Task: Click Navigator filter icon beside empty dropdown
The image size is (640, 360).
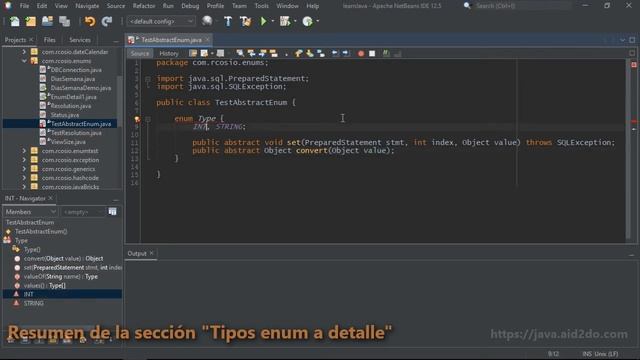Action: 112,211
